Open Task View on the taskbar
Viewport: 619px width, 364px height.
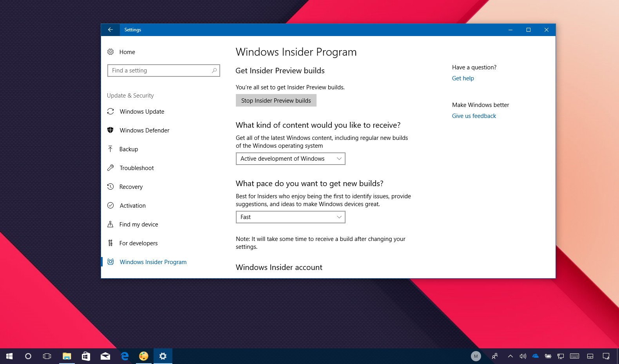click(47, 356)
